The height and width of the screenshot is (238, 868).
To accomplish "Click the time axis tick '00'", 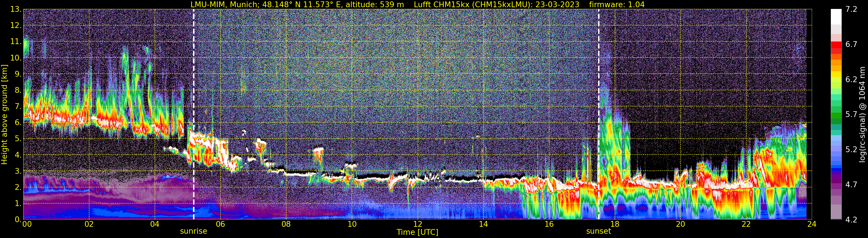I will [27, 224].
